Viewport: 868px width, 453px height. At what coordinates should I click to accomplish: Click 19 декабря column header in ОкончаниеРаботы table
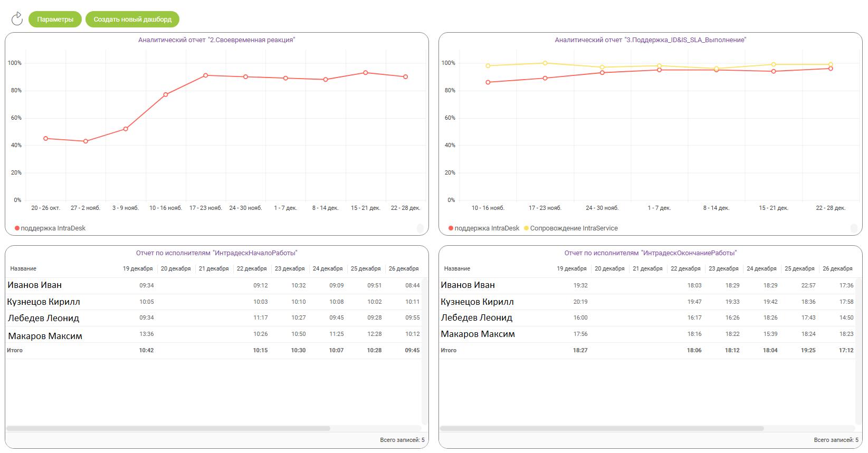(x=571, y=268)
